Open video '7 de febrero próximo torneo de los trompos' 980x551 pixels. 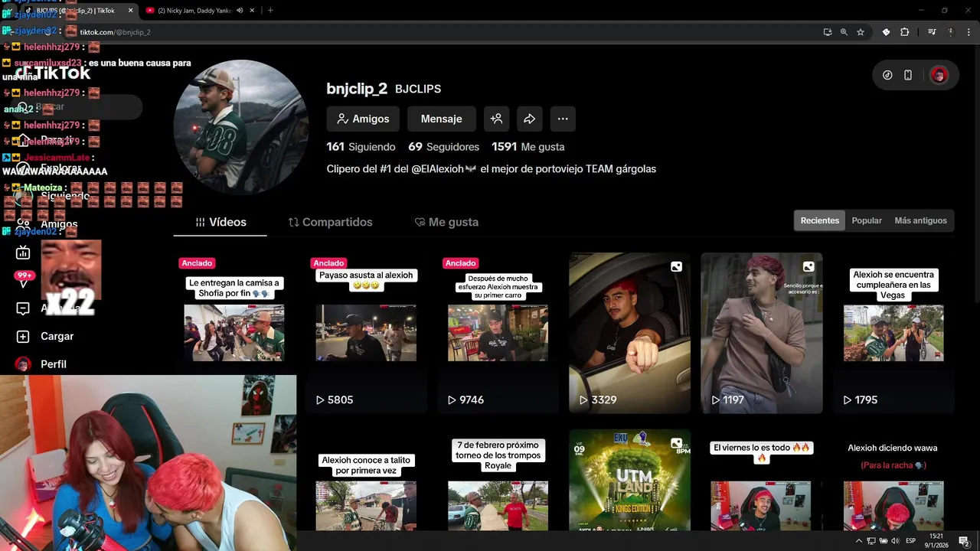click(498, 480)
